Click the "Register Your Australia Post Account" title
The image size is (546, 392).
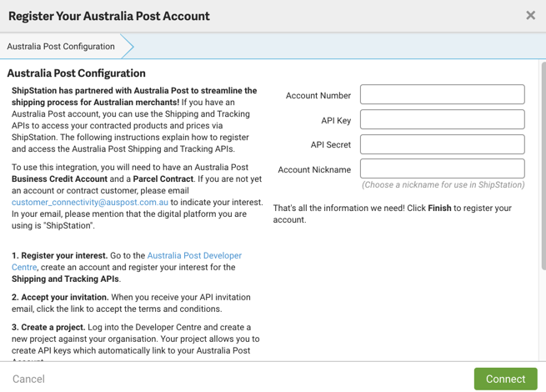pyautogui.click(x=109, y=16)
